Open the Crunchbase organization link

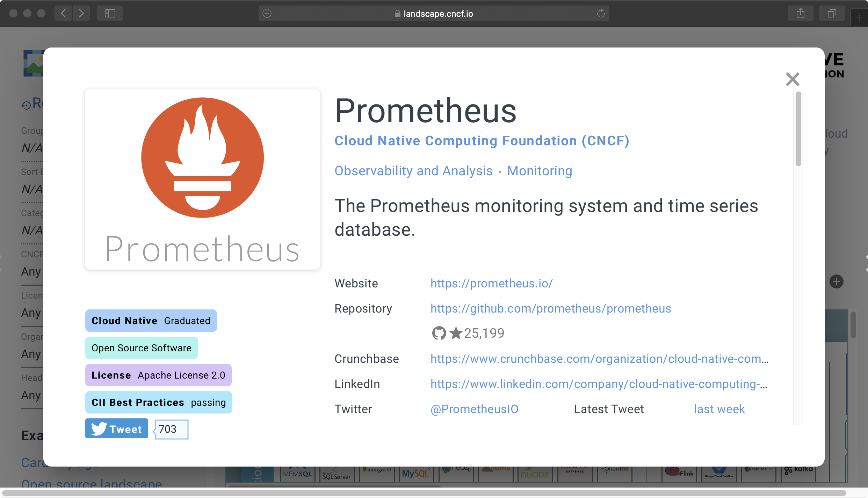point(599,359)
